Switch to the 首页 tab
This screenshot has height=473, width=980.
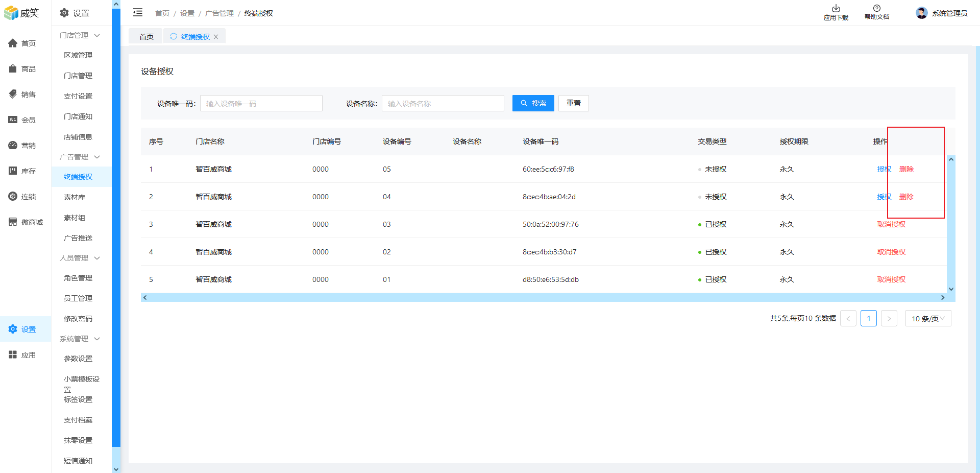[146, 36]
